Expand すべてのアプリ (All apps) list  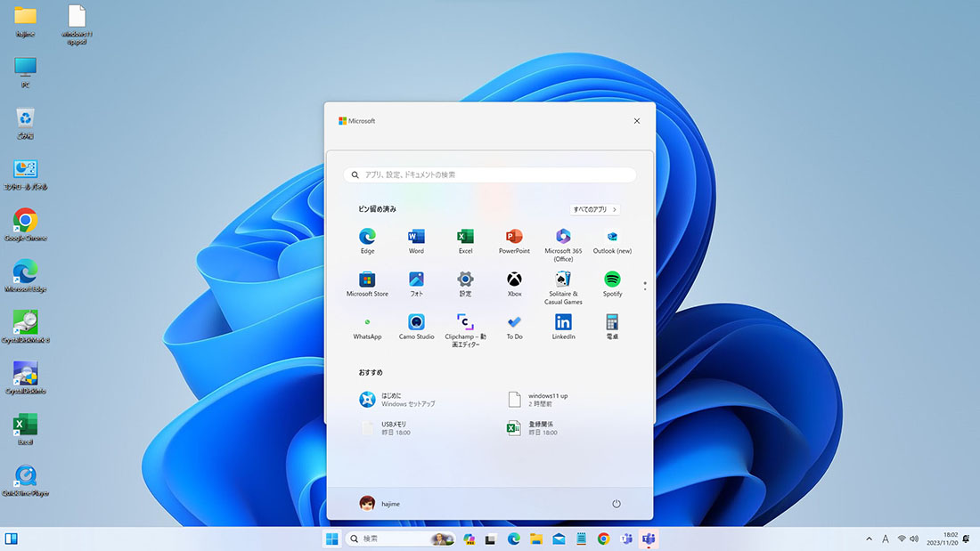[595, 209]
